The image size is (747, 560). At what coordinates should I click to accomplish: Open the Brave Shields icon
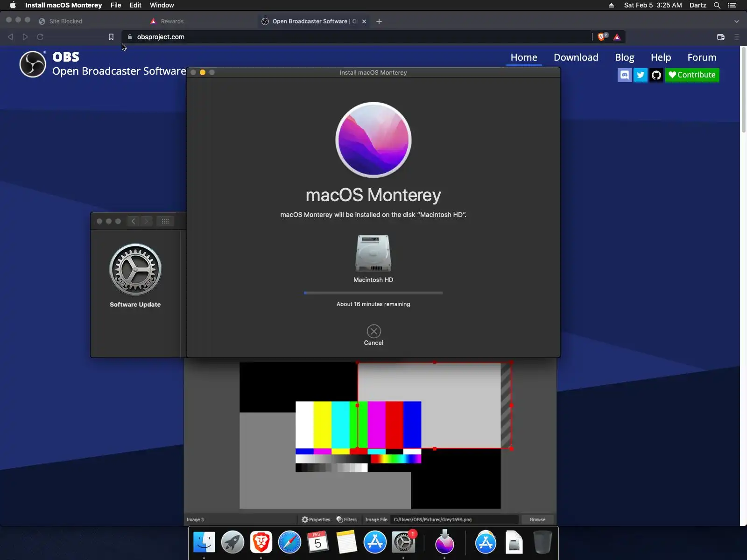click(x=602, y=36)
